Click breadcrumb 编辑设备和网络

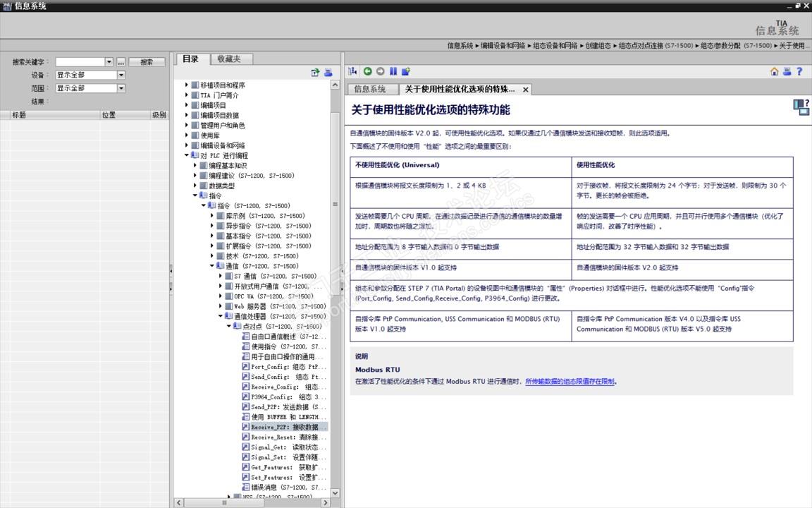(x=503, y=46)
